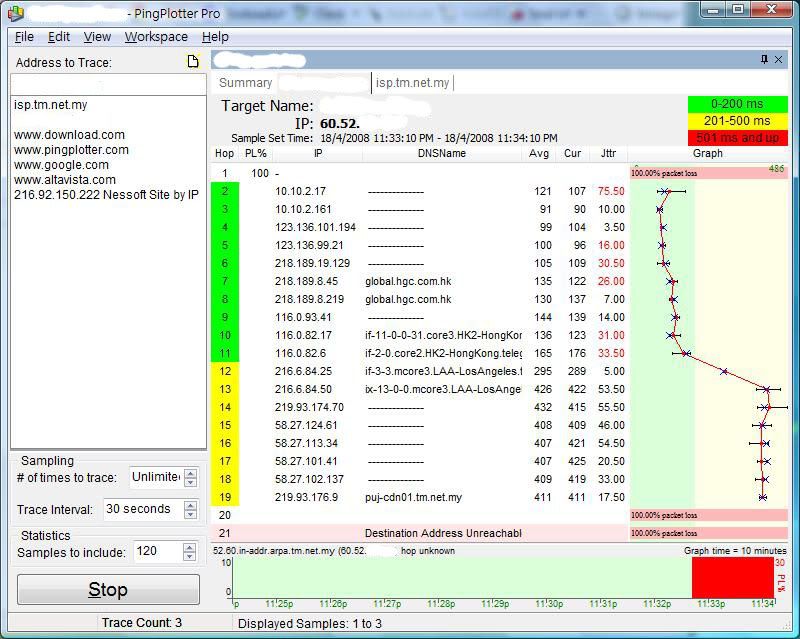Image resolution: width=800 pixels, height=639 pixels.
Task: Close the sidebar using the X icon
Action: click(779, 59)
